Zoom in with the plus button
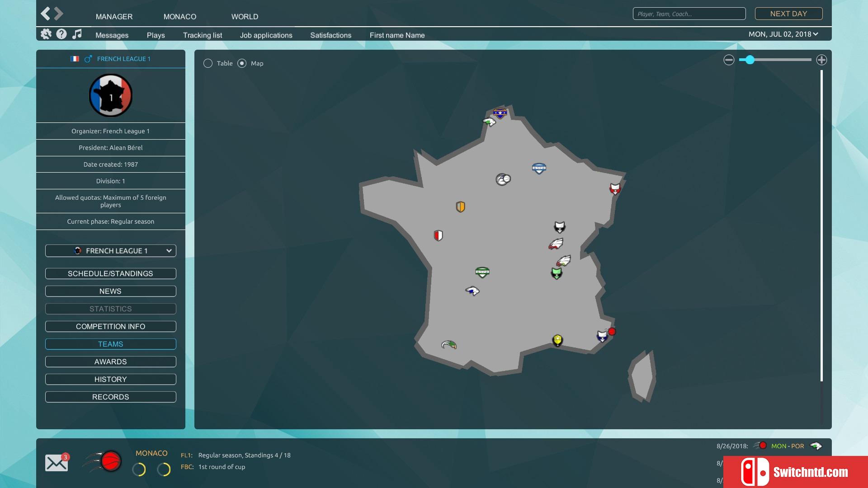Viewport: 868px width, 488px height. pos(821,60)
